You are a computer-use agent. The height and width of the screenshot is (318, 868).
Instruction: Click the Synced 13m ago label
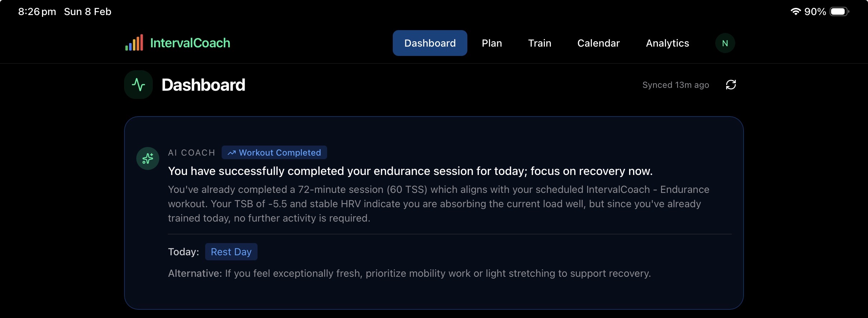click(x=675, y=85)
